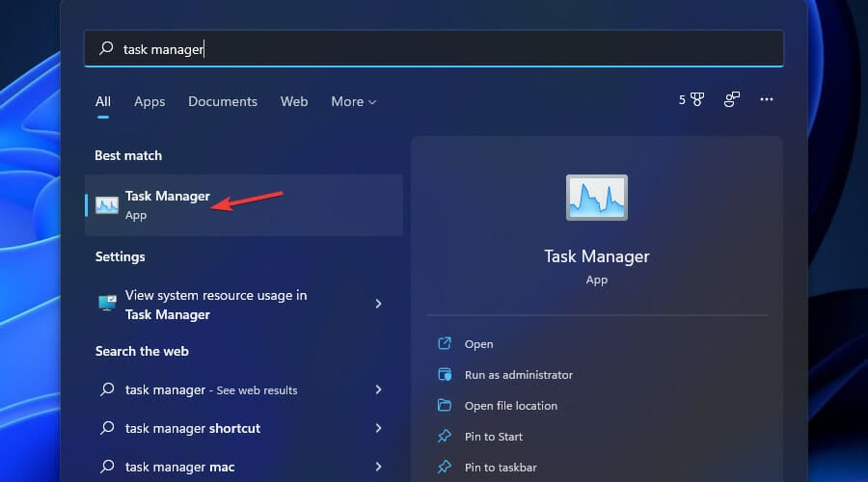Click the small Task Manager icon in Best match

click(x=107, y=205)
